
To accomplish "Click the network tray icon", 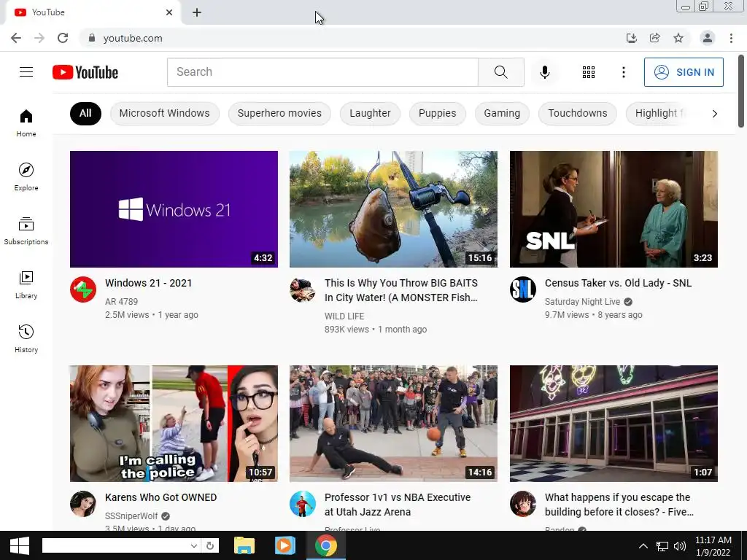I will tap(662, 546).
